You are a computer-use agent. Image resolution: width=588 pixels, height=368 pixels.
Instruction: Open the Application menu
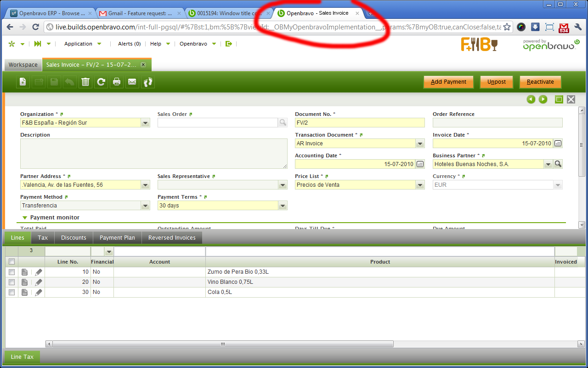coord(83,44)
